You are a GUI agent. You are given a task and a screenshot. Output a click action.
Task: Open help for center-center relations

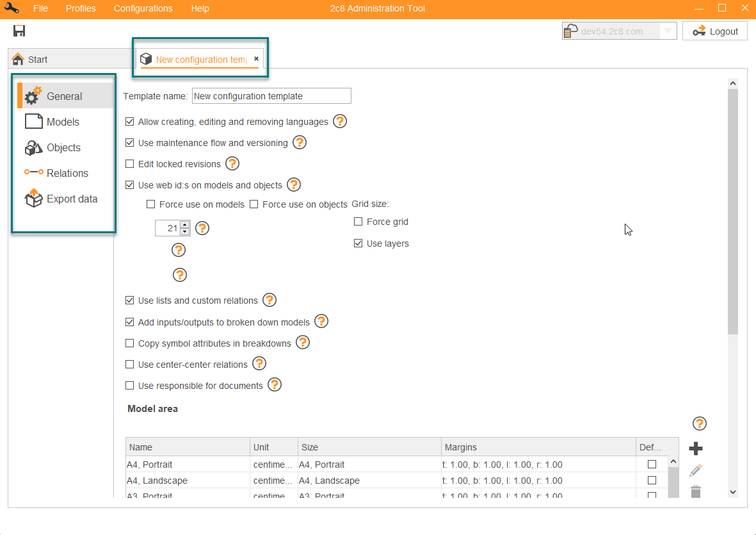click(259, 364)
